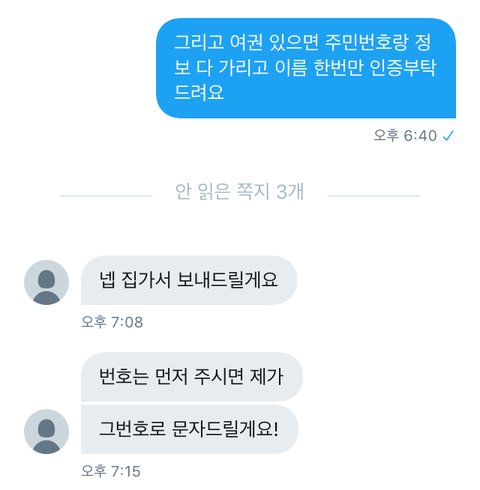Click 드려요 on the blue bubble's last line

(x=199, y=92)
